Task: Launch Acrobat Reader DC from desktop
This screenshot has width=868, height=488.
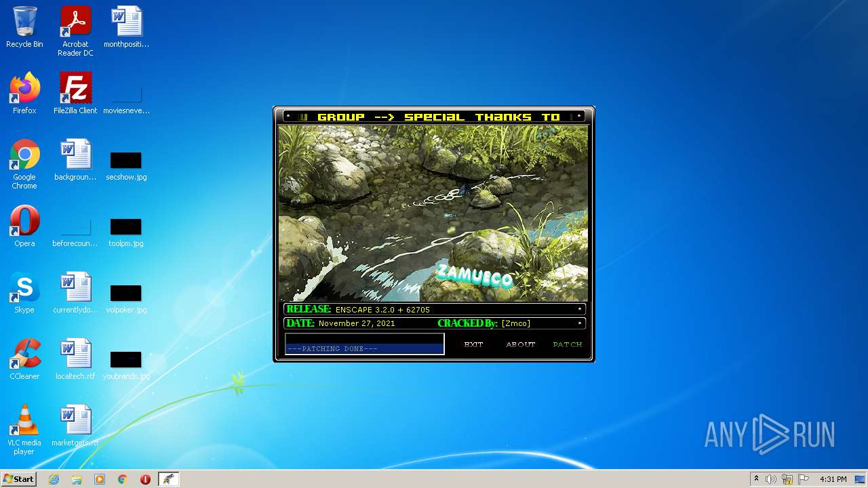Action: click(x=75, y=31)
